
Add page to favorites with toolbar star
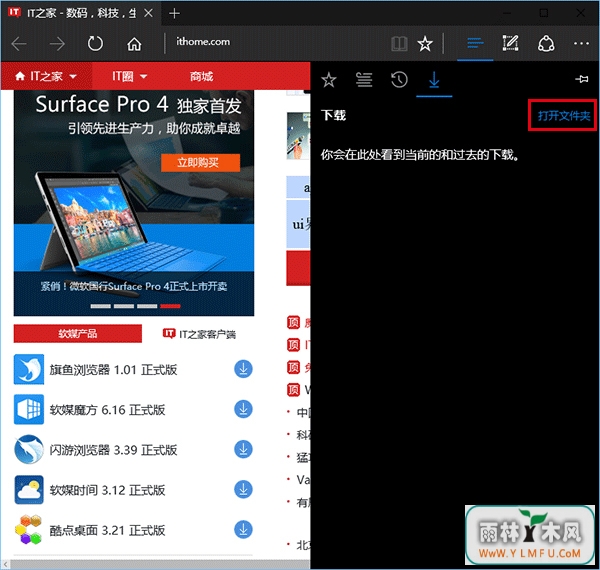click(x=425, y=44)
